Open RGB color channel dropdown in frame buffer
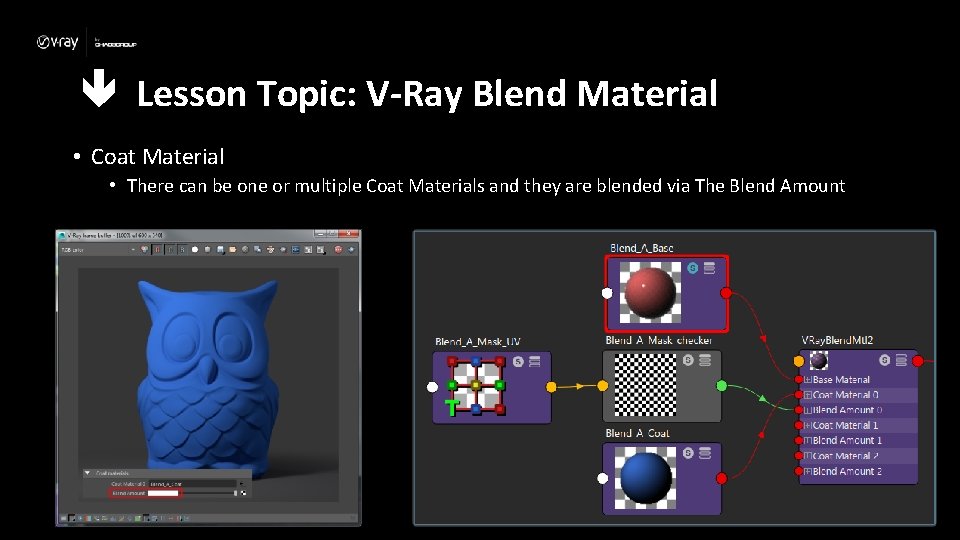 (97, 250)
